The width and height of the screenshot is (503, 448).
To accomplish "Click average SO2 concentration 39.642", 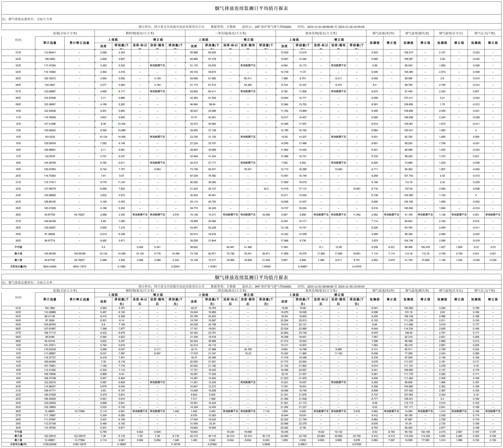I will (194, 247).
